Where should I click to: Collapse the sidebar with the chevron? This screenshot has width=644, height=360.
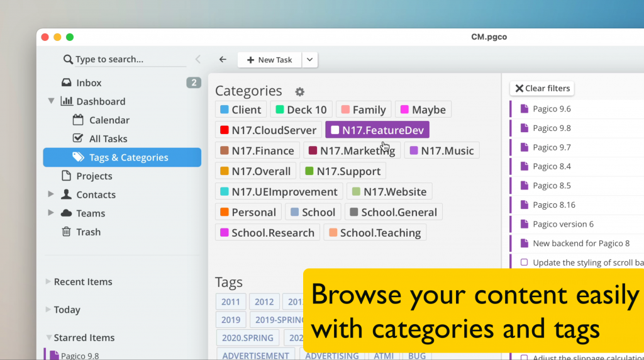(x=198, y=59)
